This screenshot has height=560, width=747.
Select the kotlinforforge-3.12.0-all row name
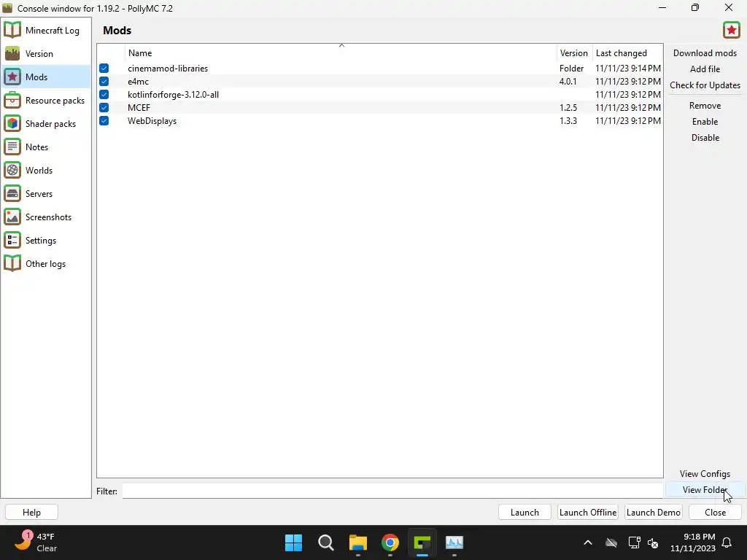coord(173,94)
